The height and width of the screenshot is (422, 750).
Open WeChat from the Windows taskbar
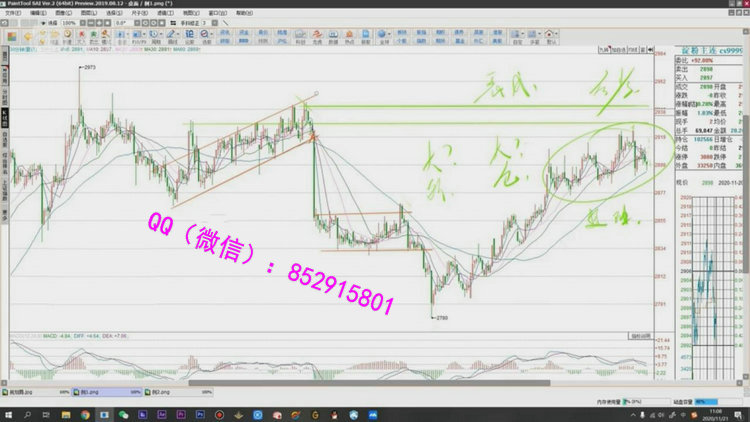124,413
